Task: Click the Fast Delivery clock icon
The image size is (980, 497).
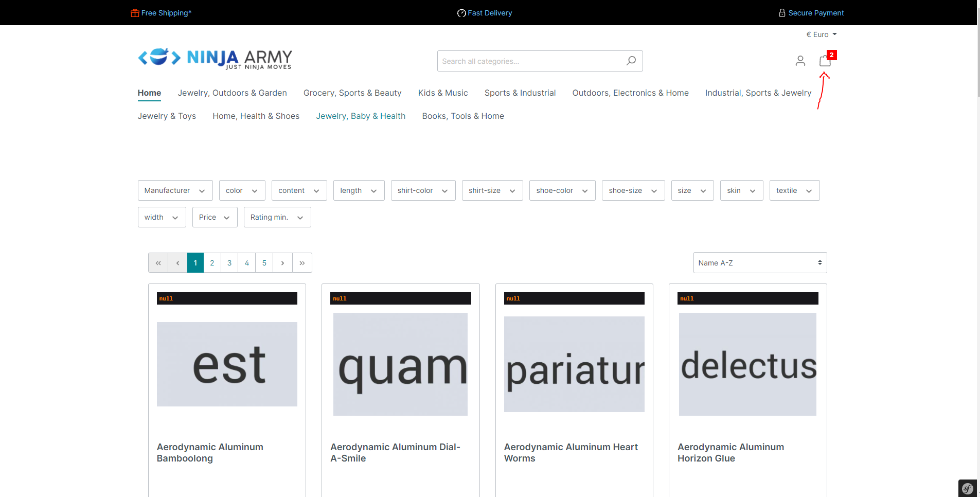Action: click(461, 13)
